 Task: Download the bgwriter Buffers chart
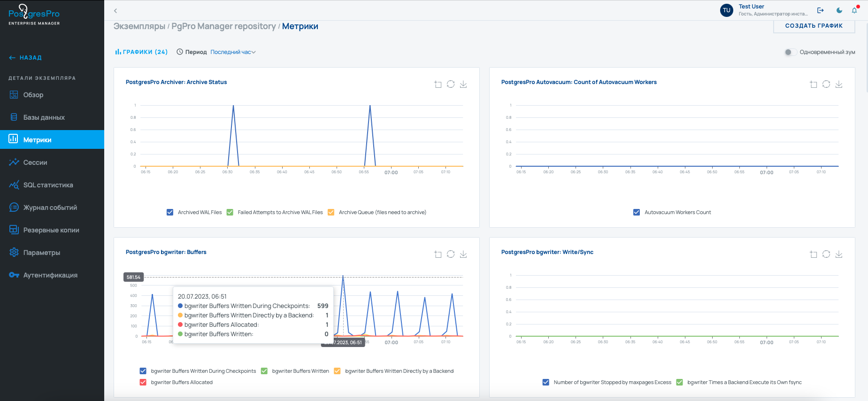coord(463,254)
